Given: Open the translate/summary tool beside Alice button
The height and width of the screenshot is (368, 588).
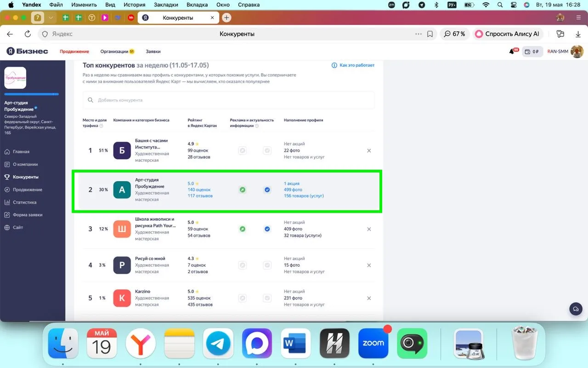Looking at the screenshot, I should tap(560, 34).
